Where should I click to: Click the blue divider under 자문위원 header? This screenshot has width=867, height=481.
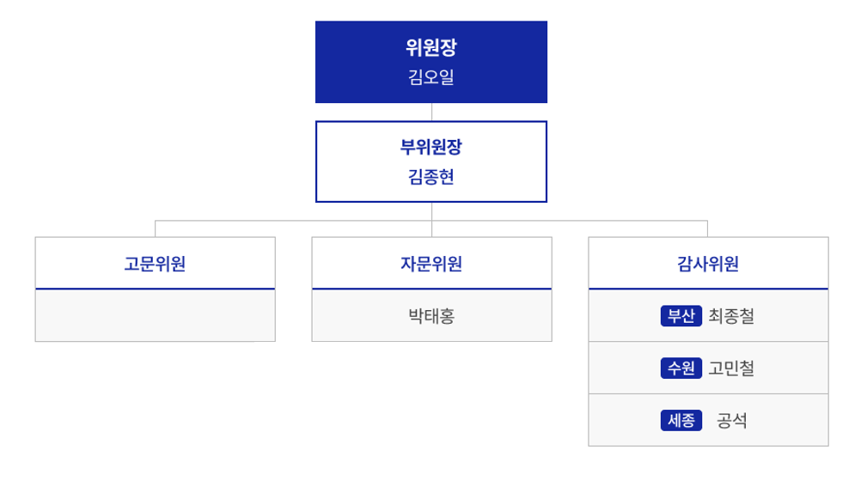431,289
